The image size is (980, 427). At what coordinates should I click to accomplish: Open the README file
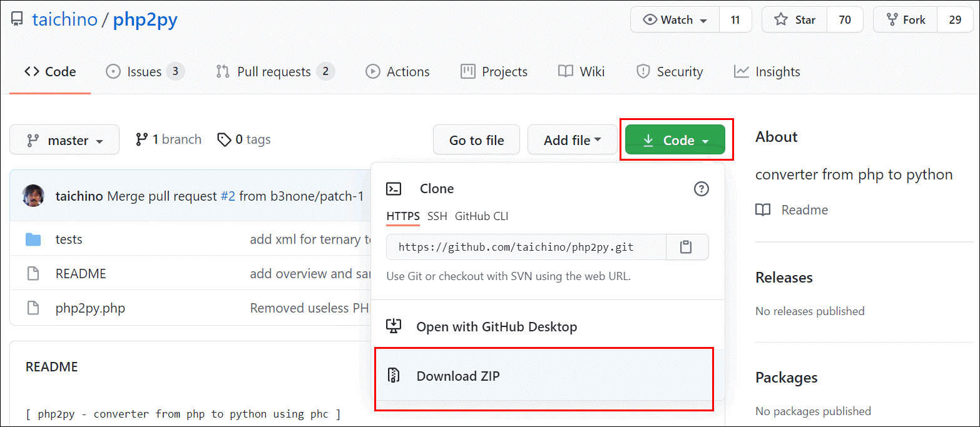(81, 274)
